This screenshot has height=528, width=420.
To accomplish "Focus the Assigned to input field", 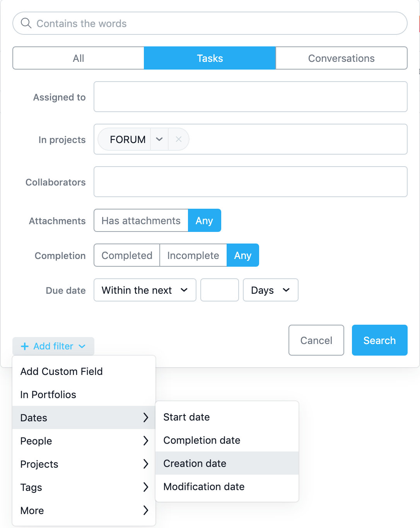I will [x=250, y=97].
